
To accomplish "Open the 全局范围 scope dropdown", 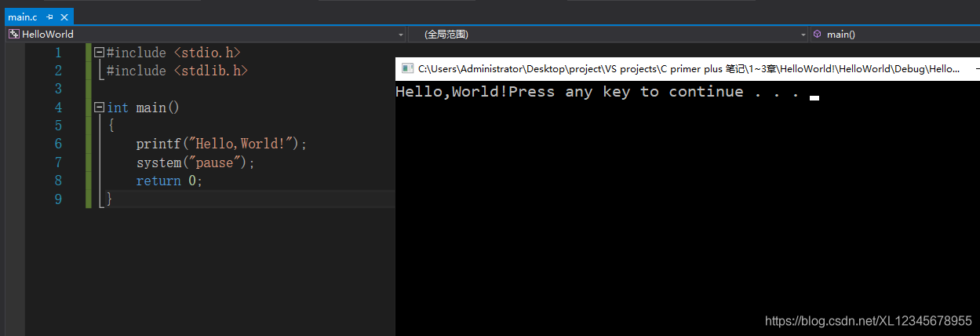I will (609, 35).
